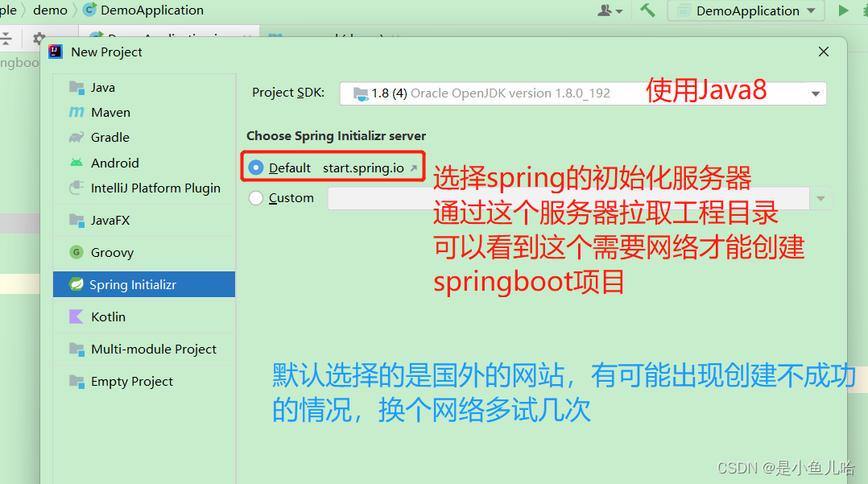The image size is (868, 484).
Task: Close the New Project dialog
Action: 824,52
